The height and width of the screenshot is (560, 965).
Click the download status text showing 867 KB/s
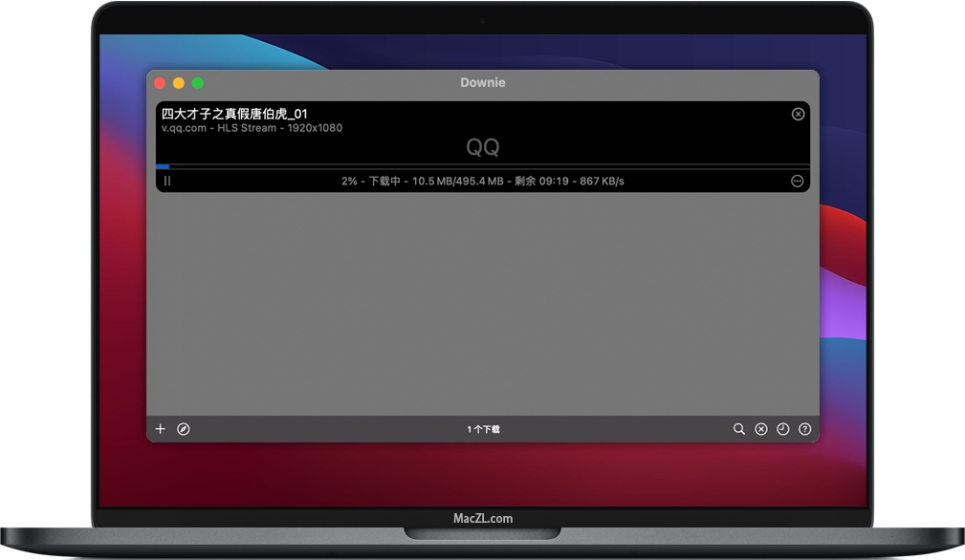[482, 181]
